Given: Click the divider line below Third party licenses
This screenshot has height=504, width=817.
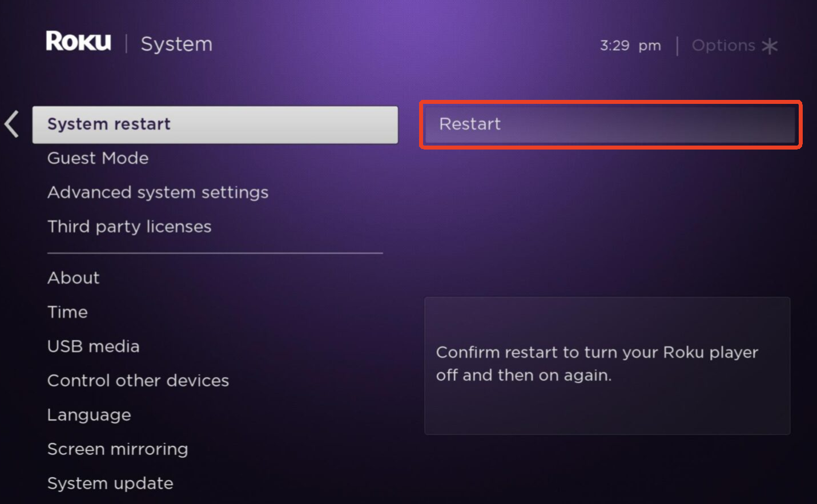Looking at the screenshot, I should (x=215, y=253).
